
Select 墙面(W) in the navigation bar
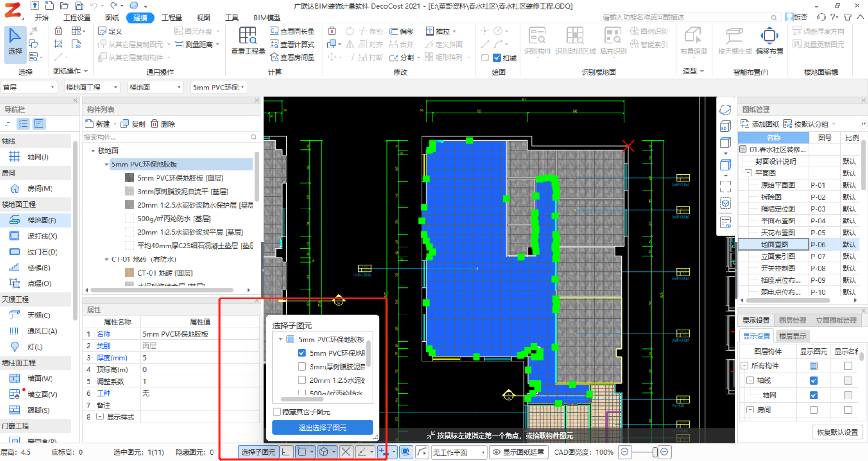[x=36, y=379]
